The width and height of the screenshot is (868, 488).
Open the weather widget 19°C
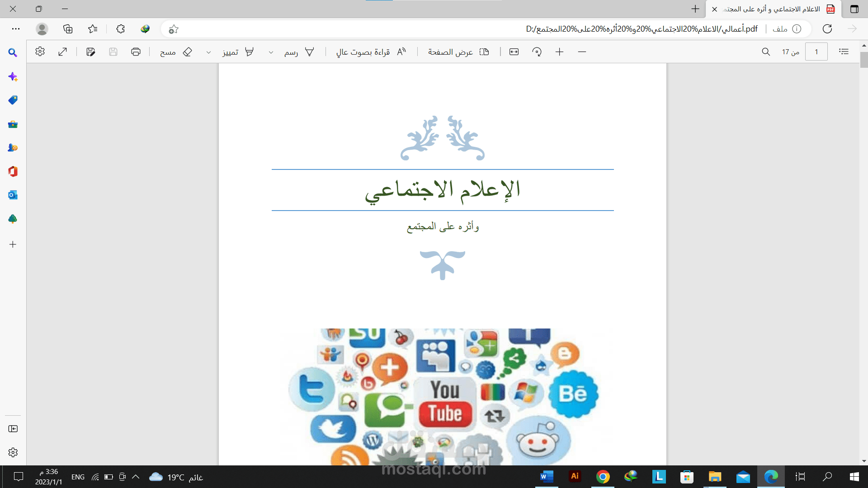(176, 477)
